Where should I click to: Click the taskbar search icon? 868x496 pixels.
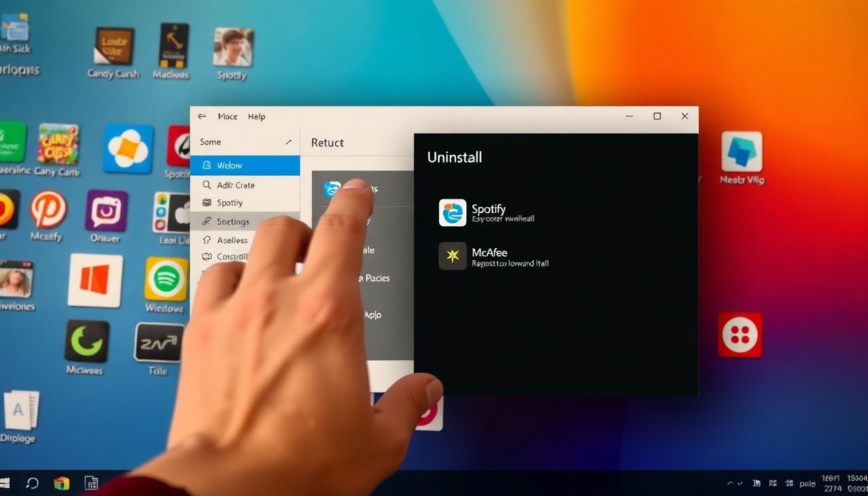[x=32, y=482]
